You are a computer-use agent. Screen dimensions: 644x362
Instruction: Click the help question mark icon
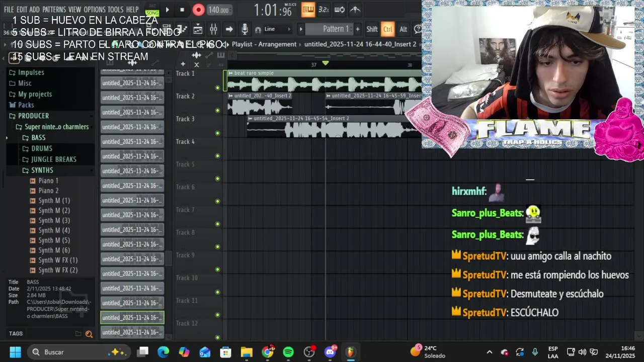point(418,29)
